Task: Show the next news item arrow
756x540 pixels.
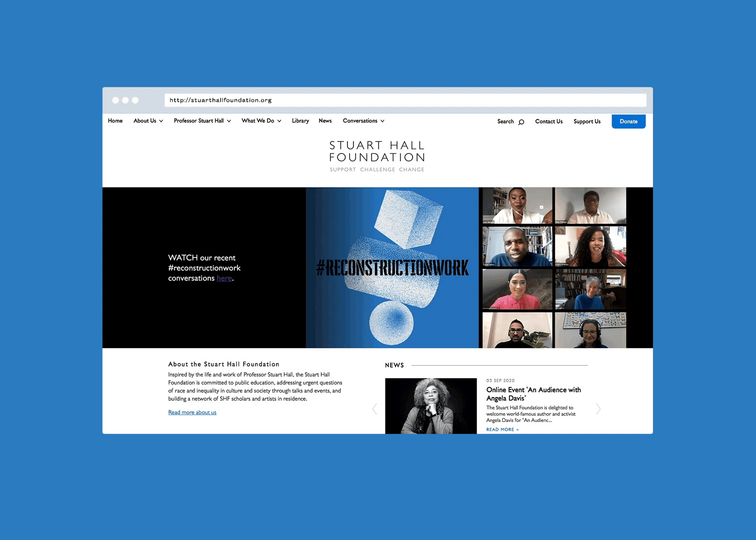Action: pos(598,409)
